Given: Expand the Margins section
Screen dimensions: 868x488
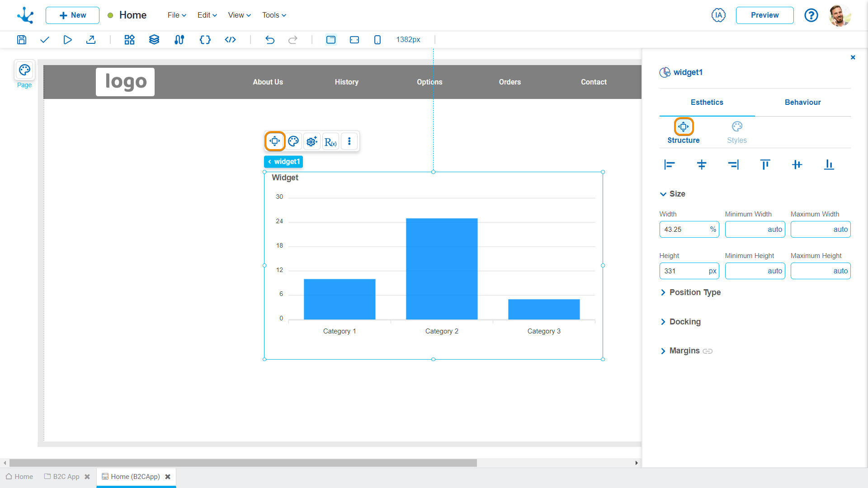Looking at the screenshot, I should (x=684, y=350).
